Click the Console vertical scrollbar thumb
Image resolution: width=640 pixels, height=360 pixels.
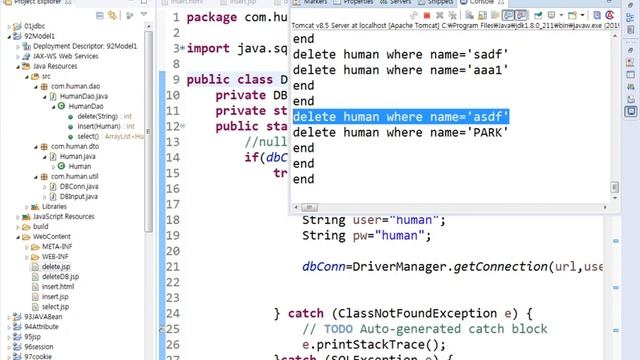(x=614, y=187)
